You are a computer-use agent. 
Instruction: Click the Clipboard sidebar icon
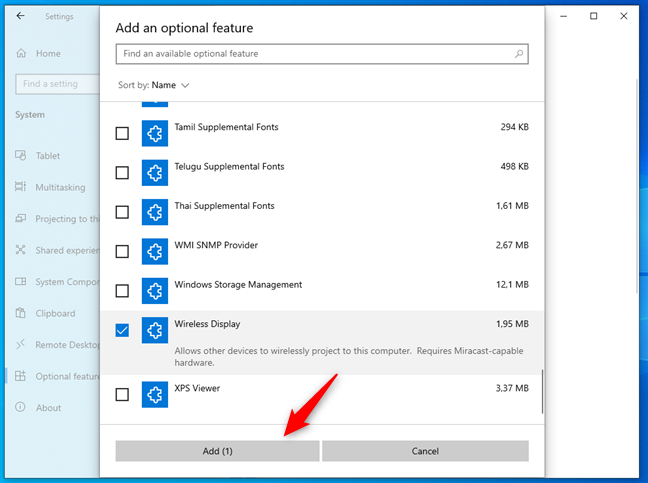(x=21, y=313)
